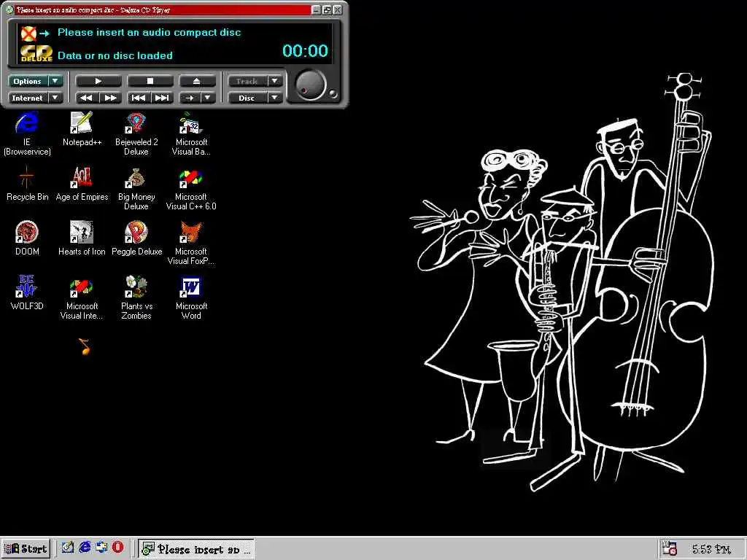Minimize the Deluxe CD Player window
The width and height of the screenshot is (747, 560).
[317, 9]
